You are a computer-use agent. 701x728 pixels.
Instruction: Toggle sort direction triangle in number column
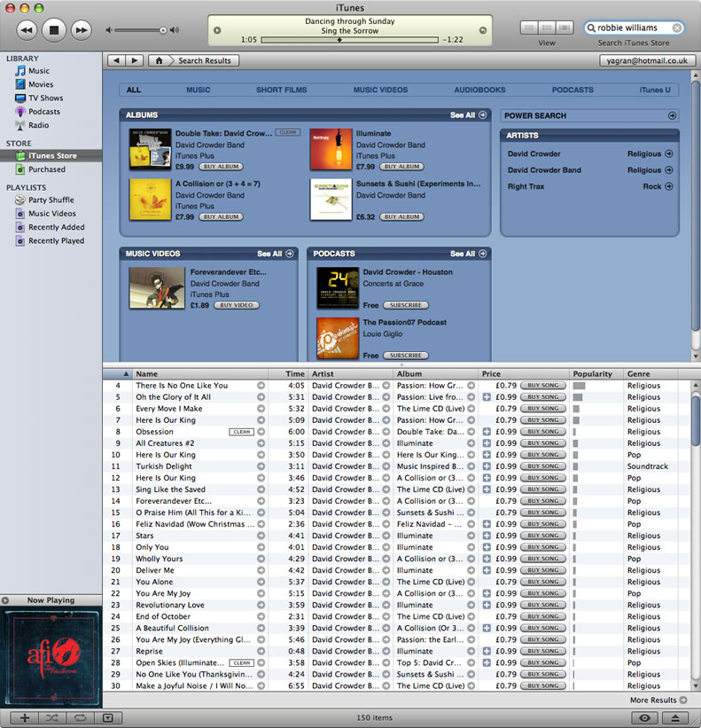(126, 373)
